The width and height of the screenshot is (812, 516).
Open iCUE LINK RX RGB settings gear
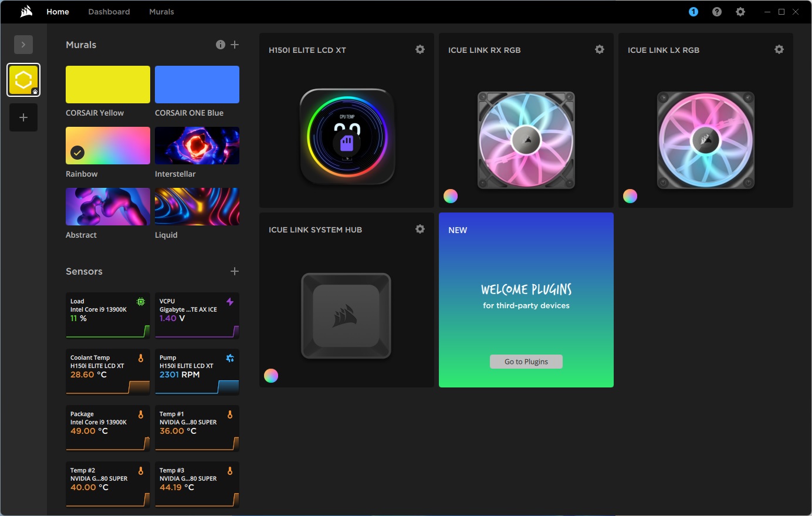[x=600, y=49]
